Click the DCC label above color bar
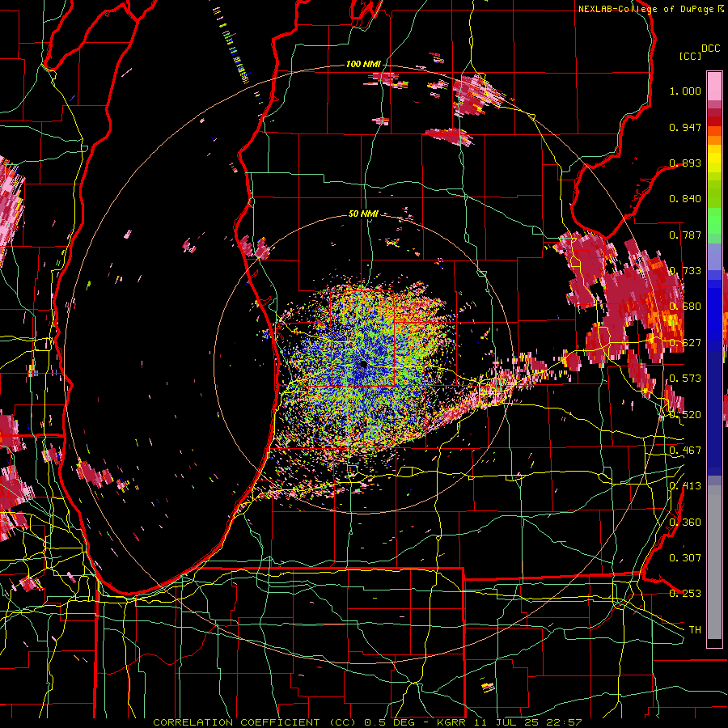728x728 pixels. point(710,49)
